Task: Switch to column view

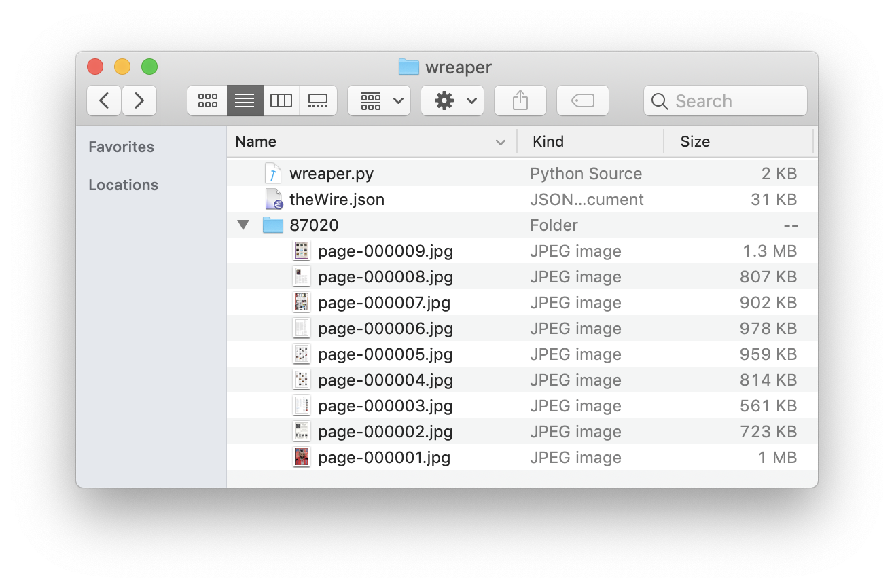Action: coord(281,100)
